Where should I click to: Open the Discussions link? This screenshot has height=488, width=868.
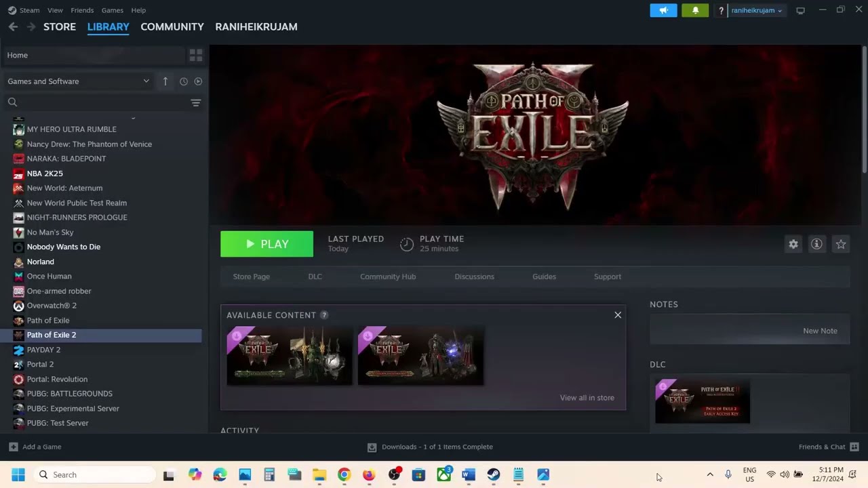[x=474, y=277]
